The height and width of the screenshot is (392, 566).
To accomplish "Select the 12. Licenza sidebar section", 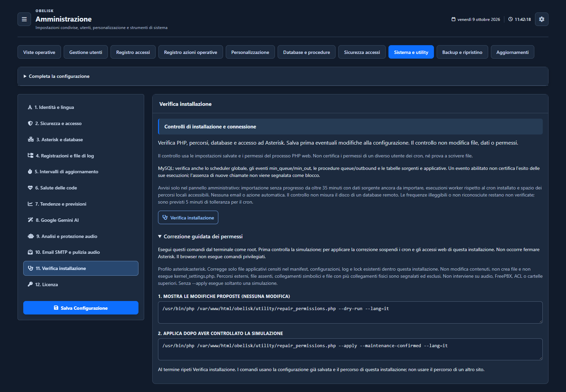I will tap(81, 284).
